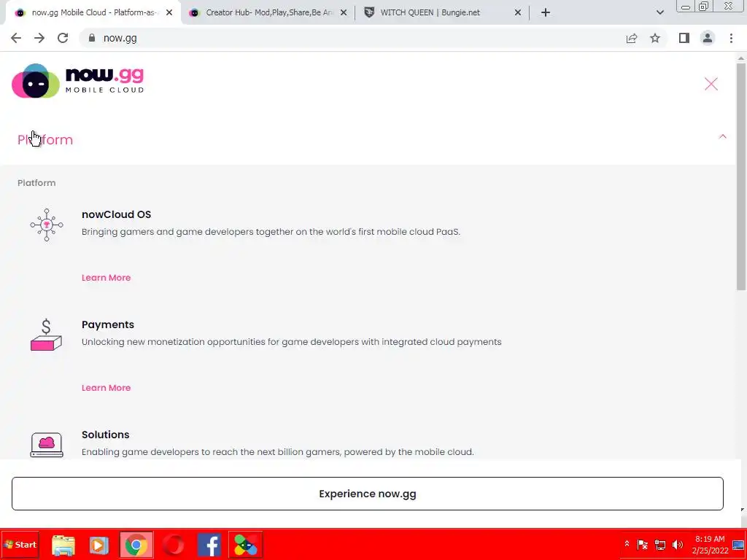Click the Chrome taskbar icon
This screenshot has width=747, height=560.
(136, 545)
